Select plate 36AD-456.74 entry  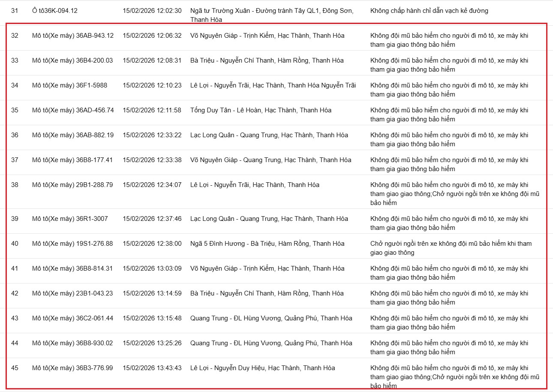pyautogui.click(x=73, y=110)
